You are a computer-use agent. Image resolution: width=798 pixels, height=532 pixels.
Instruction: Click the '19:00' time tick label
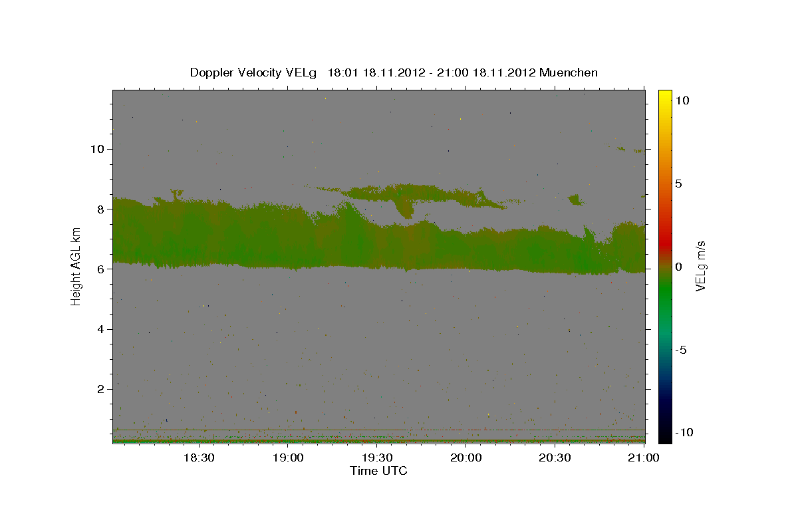click(287, 458)
